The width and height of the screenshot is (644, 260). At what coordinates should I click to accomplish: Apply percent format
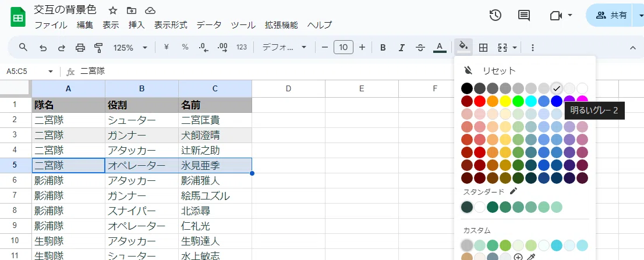point(185,47)
